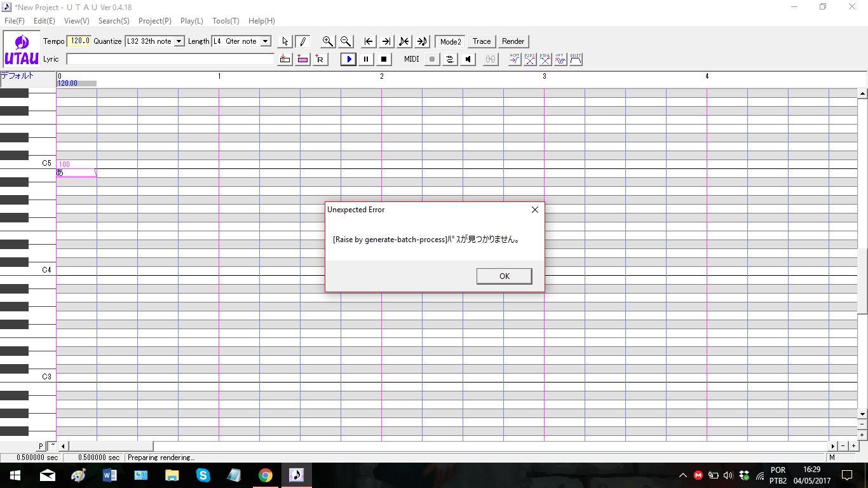
Task: Open the Tools(T) menu
Action: click(226, 21)
